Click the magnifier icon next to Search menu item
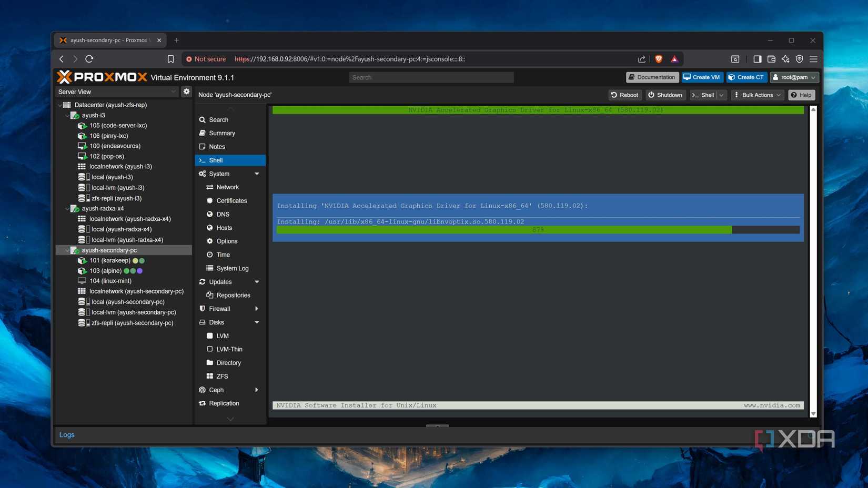Screen dimensions: 868x488 [x=202, y=120]
